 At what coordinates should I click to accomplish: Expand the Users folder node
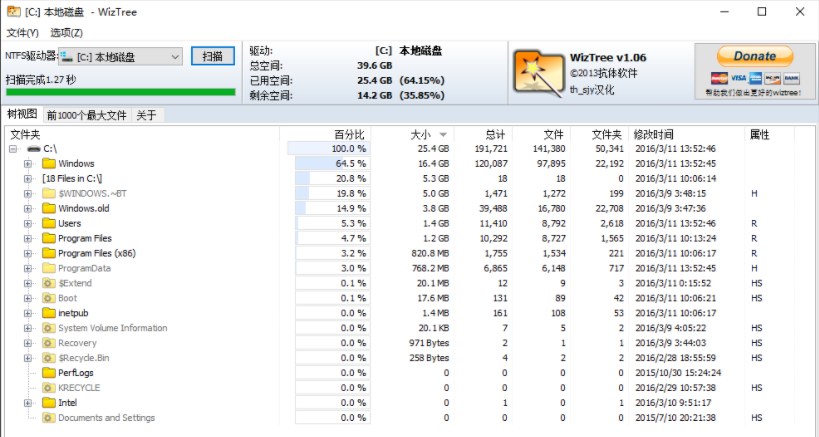pos(28,223)
